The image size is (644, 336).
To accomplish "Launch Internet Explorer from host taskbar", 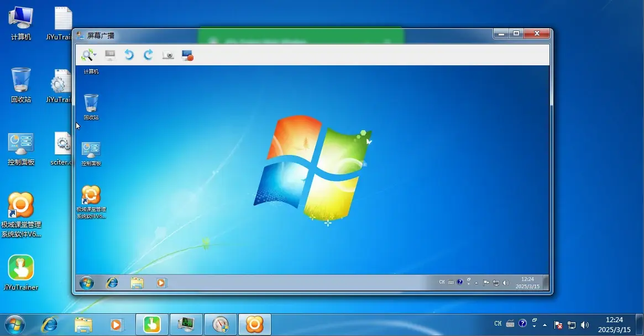I will click(49, 325).
